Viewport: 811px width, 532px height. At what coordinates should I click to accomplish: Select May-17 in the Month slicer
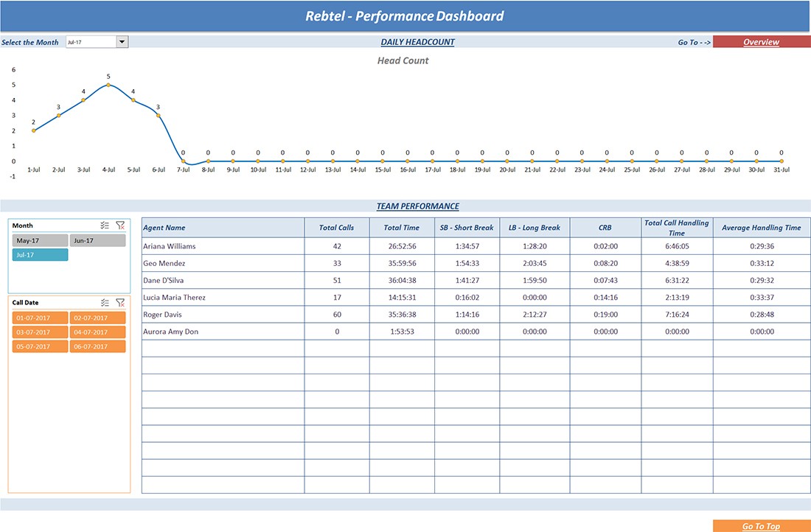point(40,240)
